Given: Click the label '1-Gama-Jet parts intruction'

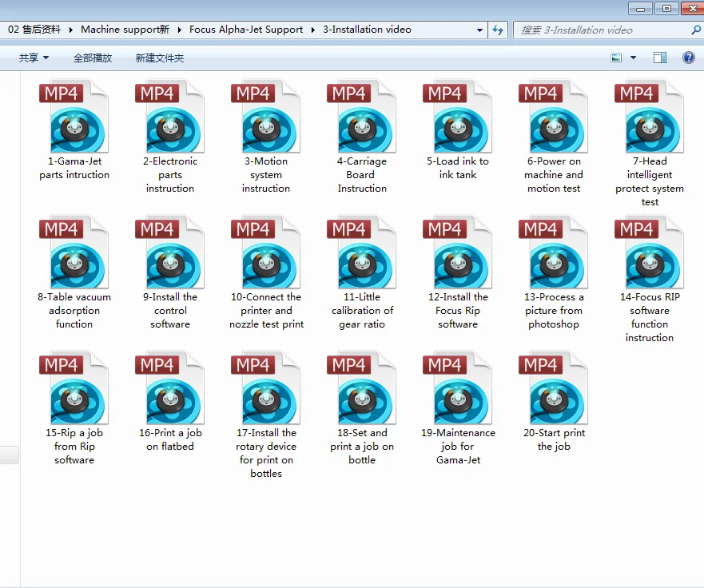Looking at the screenshot, I should click(74, 168).
